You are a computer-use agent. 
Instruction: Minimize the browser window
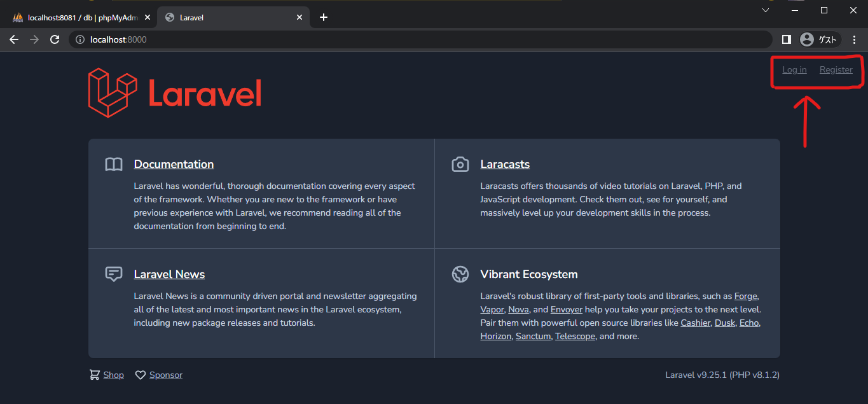click(x=795, y=10)
